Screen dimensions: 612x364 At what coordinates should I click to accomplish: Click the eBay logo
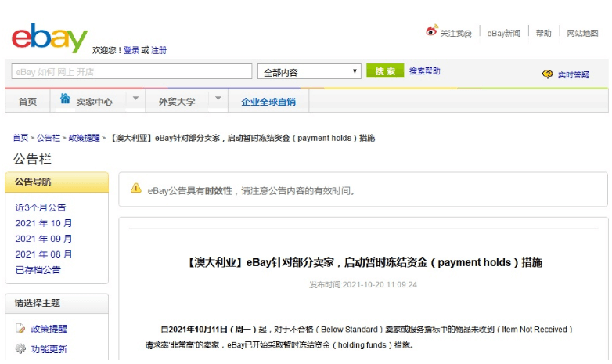point(49,38)
